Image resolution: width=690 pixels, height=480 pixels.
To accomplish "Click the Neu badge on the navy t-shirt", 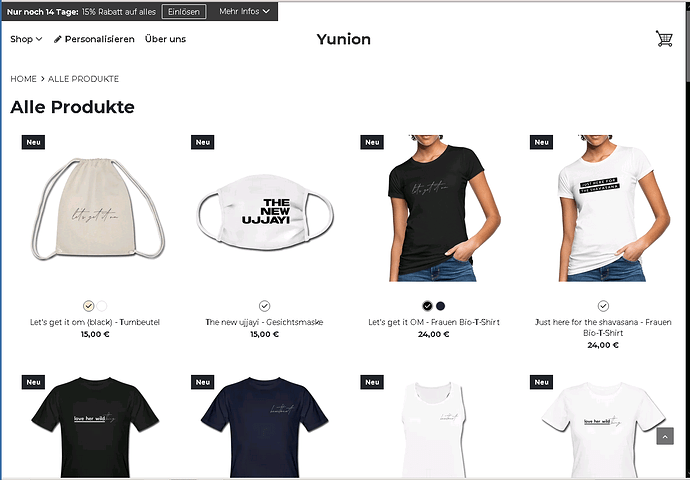I will 202,382.
